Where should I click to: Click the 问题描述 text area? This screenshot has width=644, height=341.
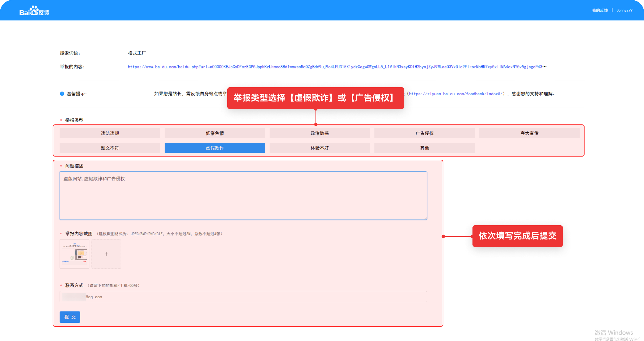(243, 196)
